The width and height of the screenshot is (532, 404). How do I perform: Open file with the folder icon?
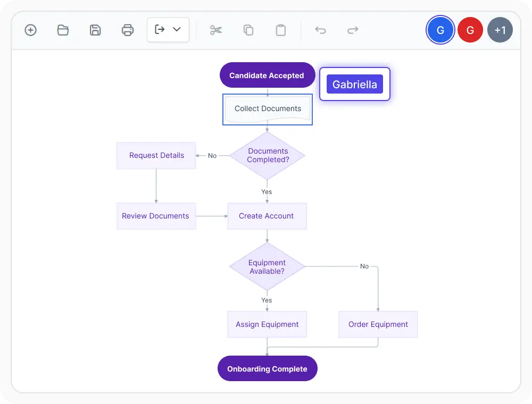63,30
